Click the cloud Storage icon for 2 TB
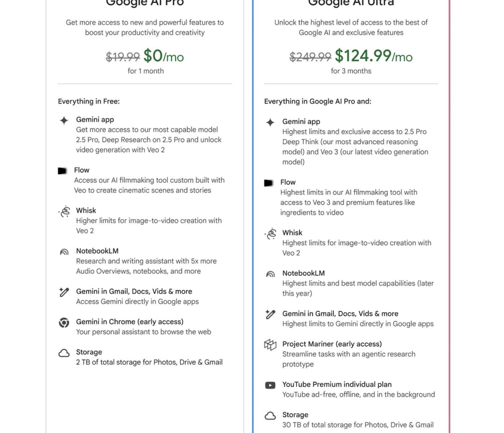This screenshot has width=504, height=433. pyautogui.click(x=64, y=353)
